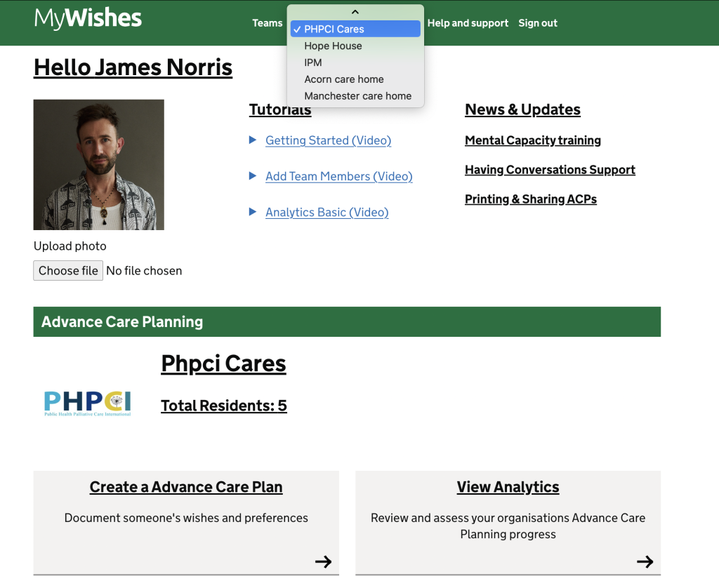Click the play triangle beside Getting Started
The width and height of the screenshot is (719, 588).
coord(253,140)
